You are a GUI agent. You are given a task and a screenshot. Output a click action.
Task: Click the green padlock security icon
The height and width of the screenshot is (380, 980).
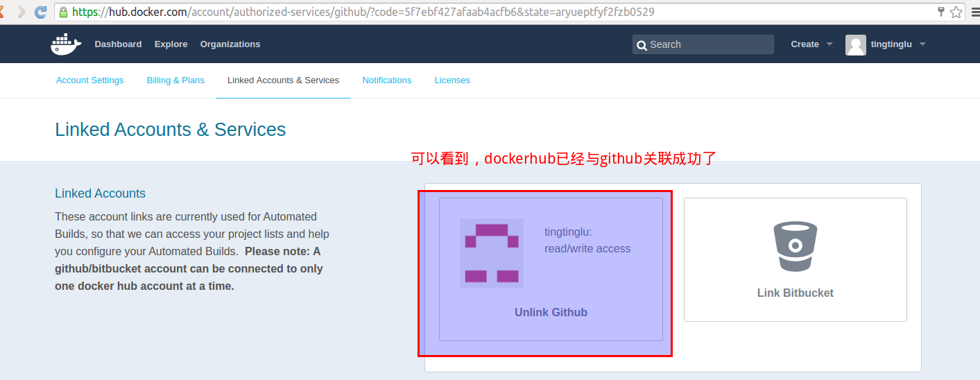coord(64,12)
